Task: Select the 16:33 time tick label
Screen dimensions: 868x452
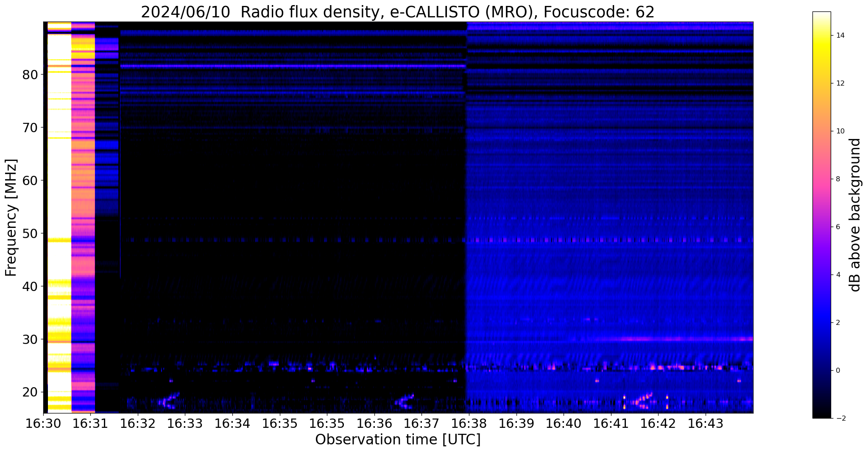Action: 185,423
